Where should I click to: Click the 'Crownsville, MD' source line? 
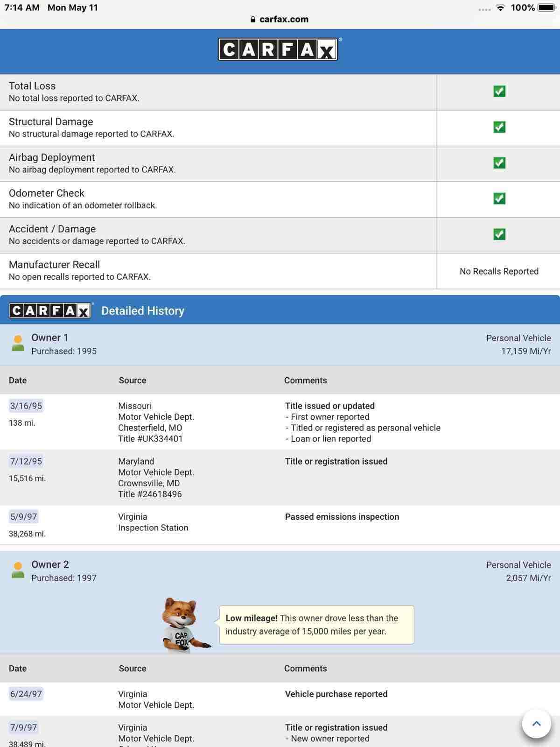[149, 483]
